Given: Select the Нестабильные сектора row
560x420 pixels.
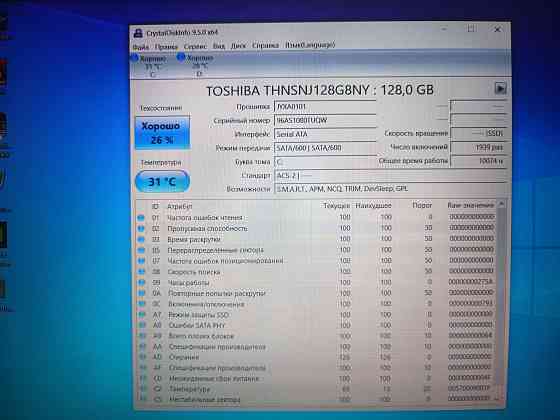Looking at the screenshot, I should (317, 399).
